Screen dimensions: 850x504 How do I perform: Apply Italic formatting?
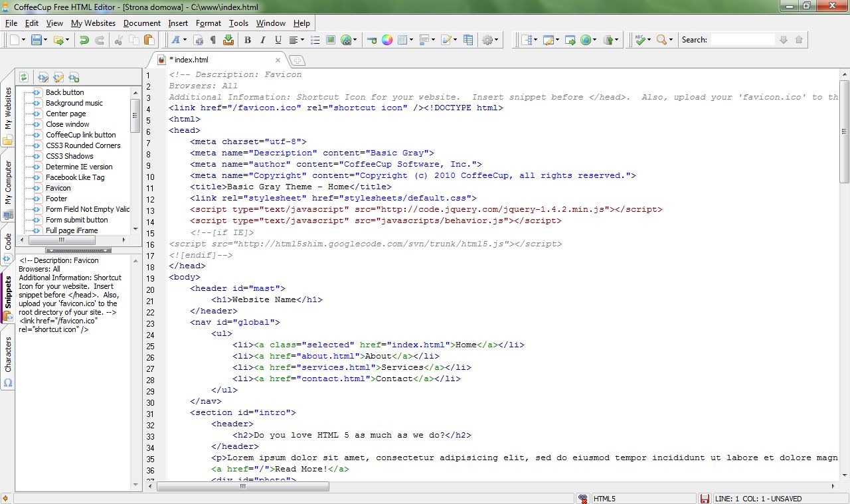263,40
